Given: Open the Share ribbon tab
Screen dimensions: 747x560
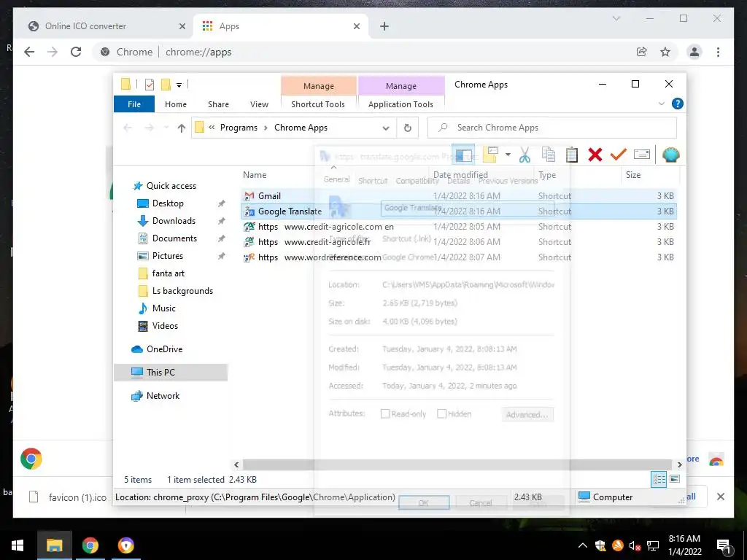Looking at the screenshot, I should (218, 104).
